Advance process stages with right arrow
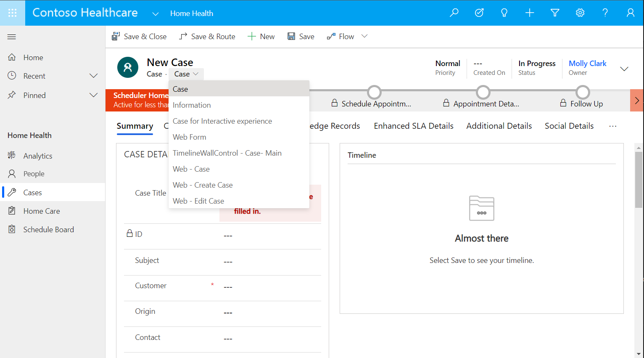This screenshot has height=358, width=644. click(637, 101)
